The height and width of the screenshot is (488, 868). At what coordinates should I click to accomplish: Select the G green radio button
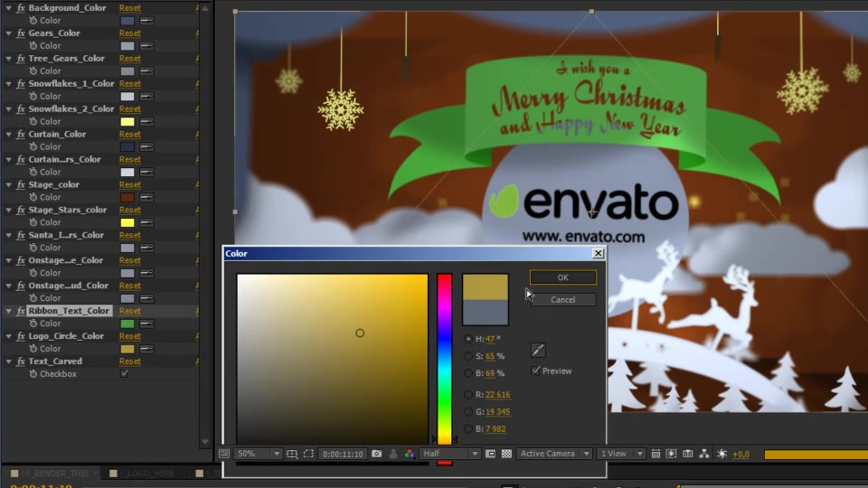pyautogui.click(x=468, y=412)
